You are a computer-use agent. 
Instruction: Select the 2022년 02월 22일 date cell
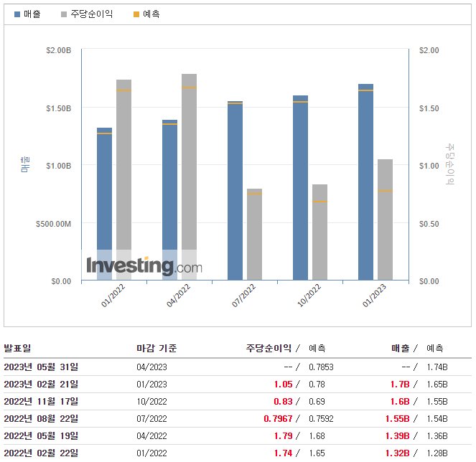click(41, 453)
